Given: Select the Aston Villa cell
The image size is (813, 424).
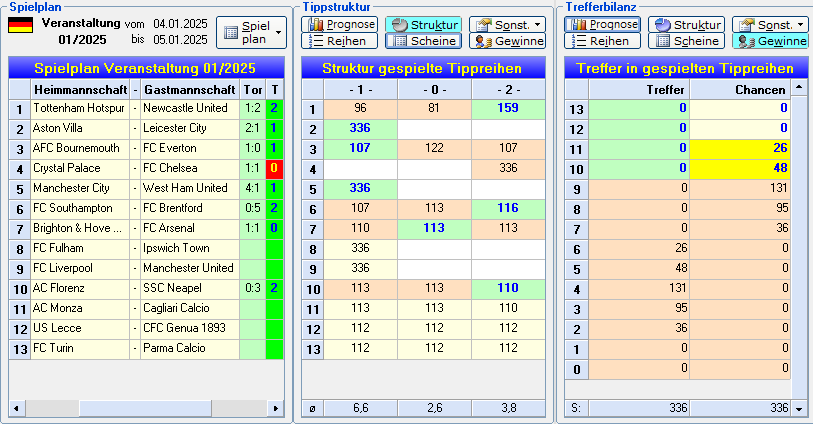Looking at the screenshot, I should pyautogui.click(x=80, y=129).
